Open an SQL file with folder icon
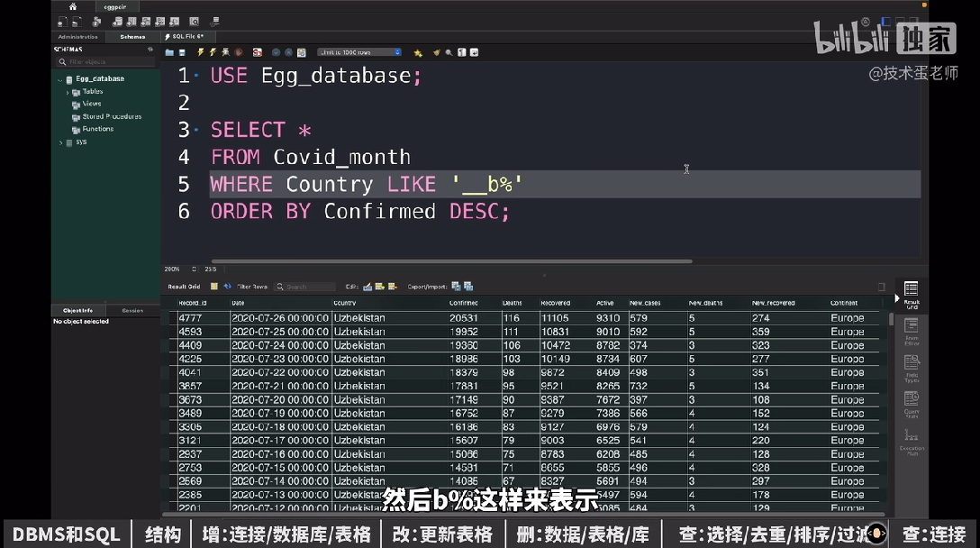This screenshot has height=548, width=980. point(169,52)
